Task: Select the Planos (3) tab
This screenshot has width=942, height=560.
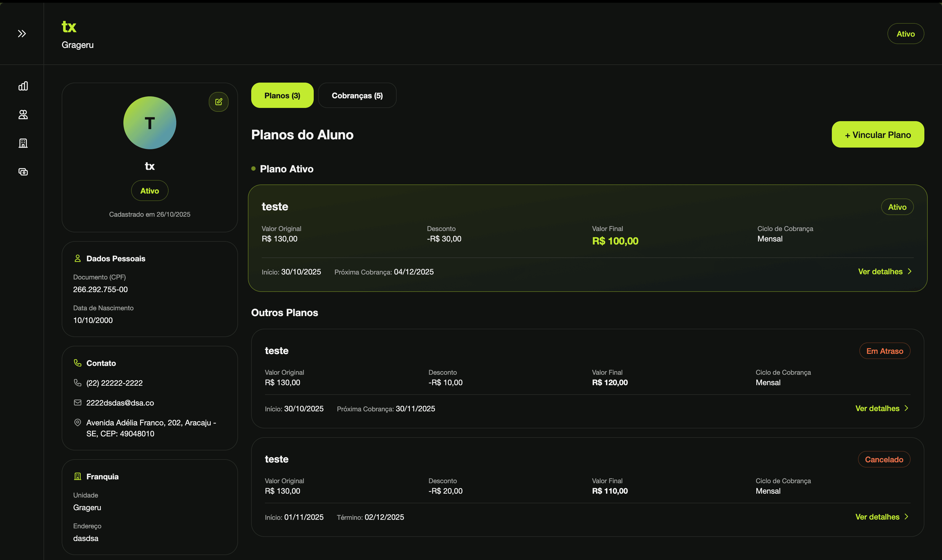Action: click(282, 96)
